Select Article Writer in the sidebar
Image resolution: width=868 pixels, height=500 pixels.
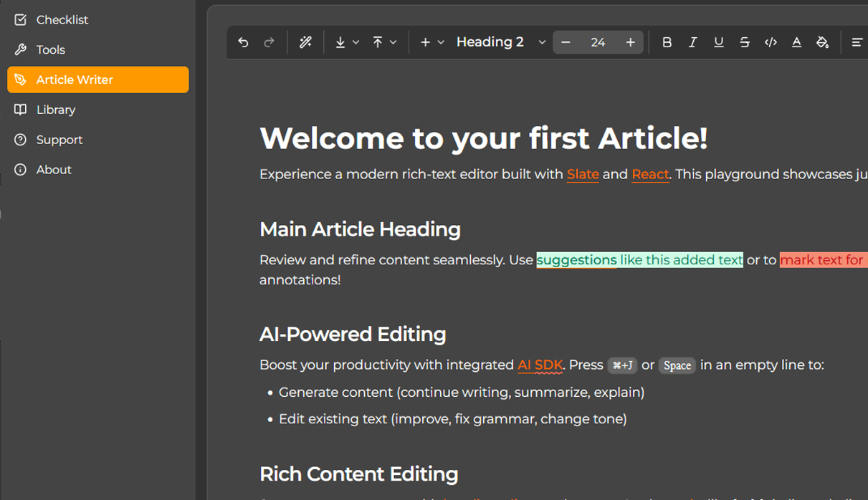click(98, 80)
